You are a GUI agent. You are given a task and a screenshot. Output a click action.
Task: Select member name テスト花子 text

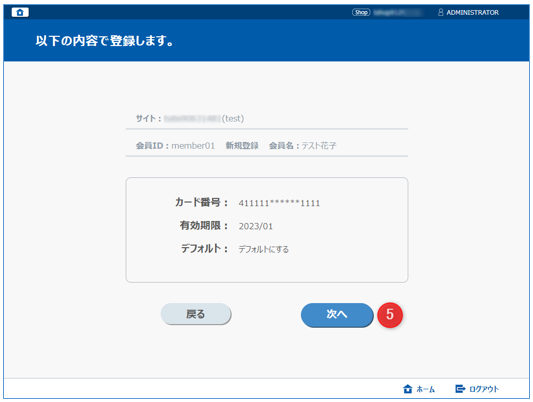point(319,146)
